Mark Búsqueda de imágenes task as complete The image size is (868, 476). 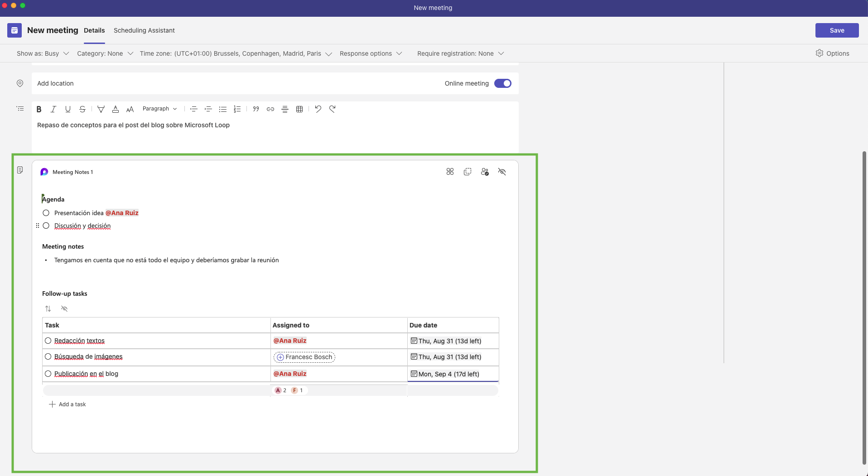(48, 356)
